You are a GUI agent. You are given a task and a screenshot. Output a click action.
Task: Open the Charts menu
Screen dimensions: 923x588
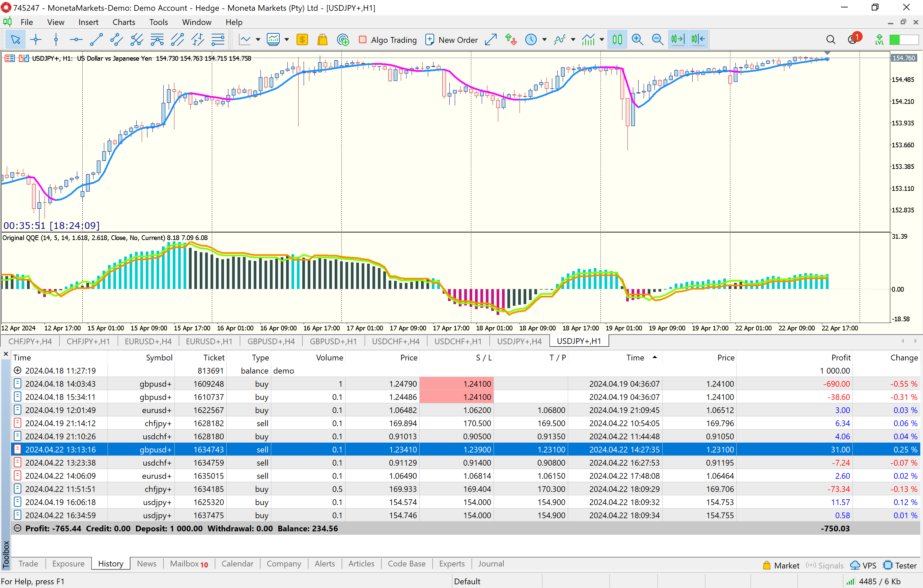click(x=123, y=22)
